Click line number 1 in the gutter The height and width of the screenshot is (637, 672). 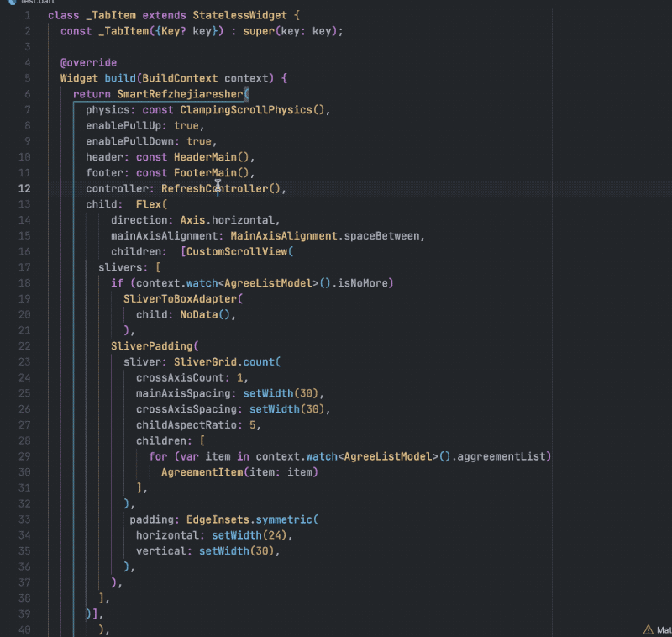coord(28,15)
